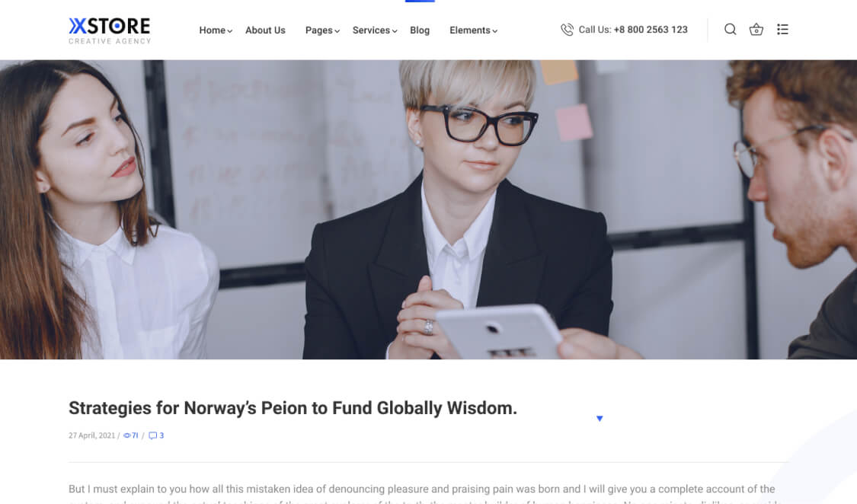857x504 pixels.
Task: Expand the Elements dropdown menu
Action: pos(473,30)
